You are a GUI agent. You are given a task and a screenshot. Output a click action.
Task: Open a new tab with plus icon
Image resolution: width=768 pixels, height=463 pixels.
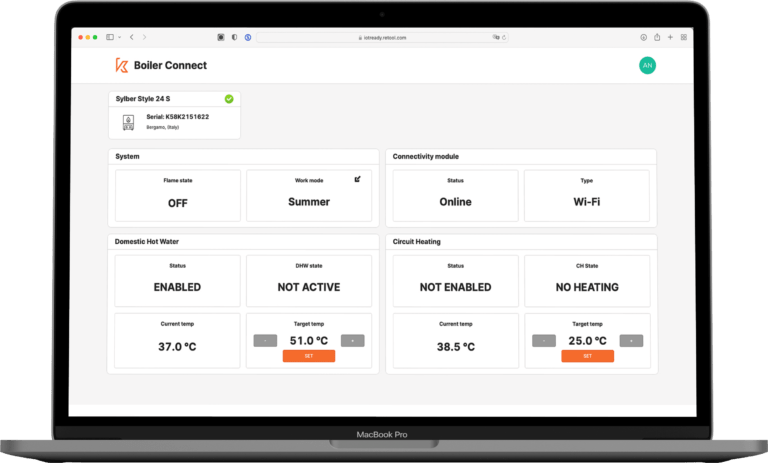(x=670, y=37)
